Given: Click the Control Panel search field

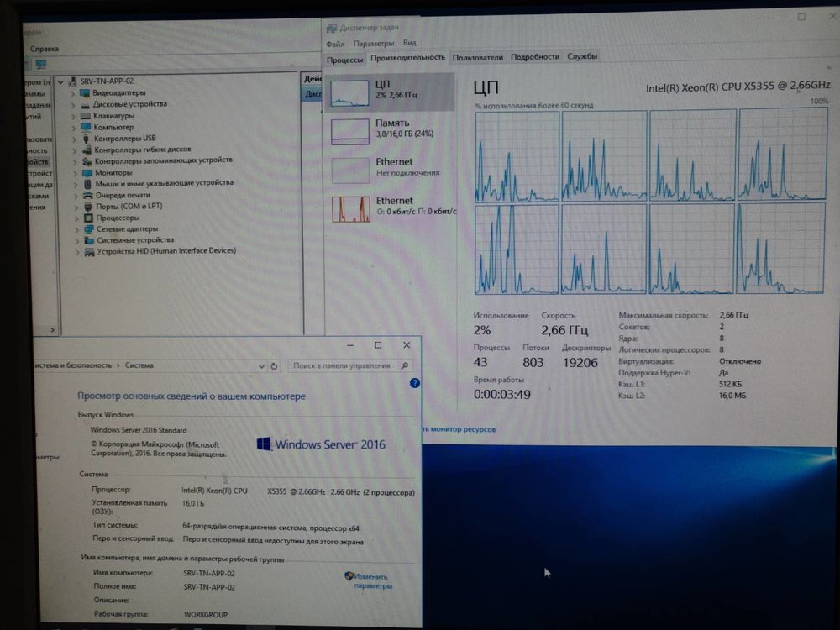Looking at the screenshot, I should click(x=351, y=365).
